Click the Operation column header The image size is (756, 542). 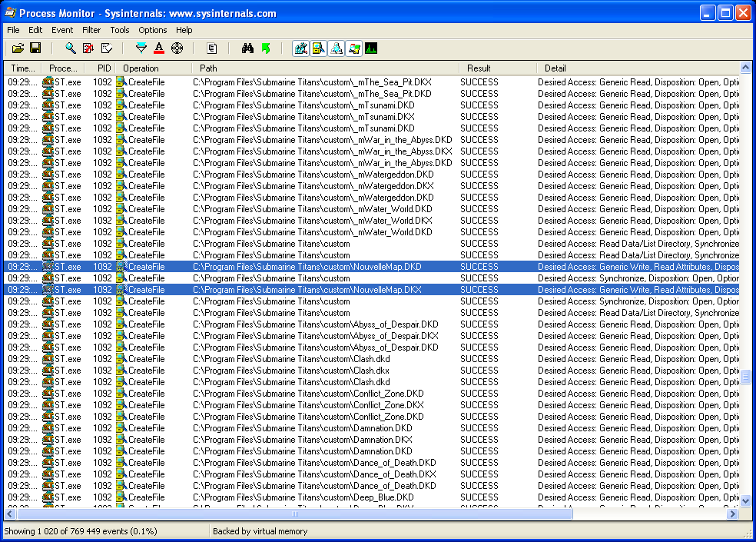[154, 68]
